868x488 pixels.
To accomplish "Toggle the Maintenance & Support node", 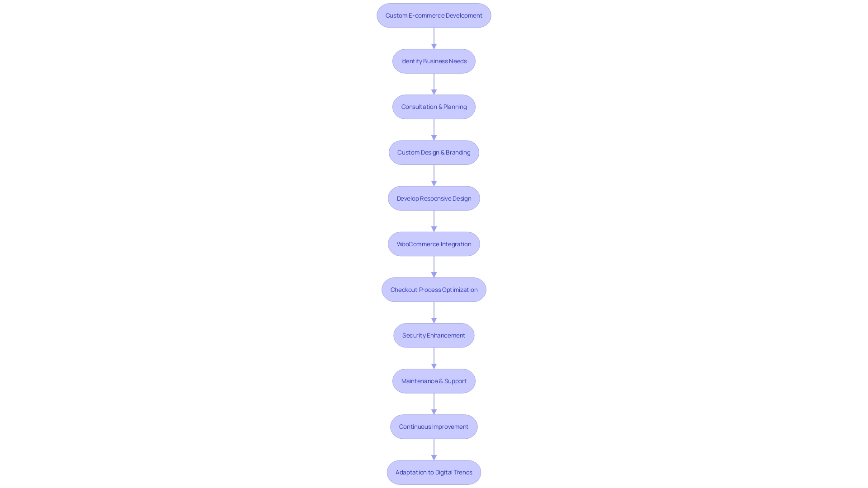I will pos(434,381).
